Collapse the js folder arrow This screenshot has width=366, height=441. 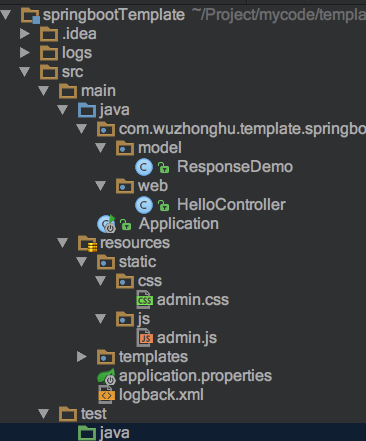click(101, 319)
